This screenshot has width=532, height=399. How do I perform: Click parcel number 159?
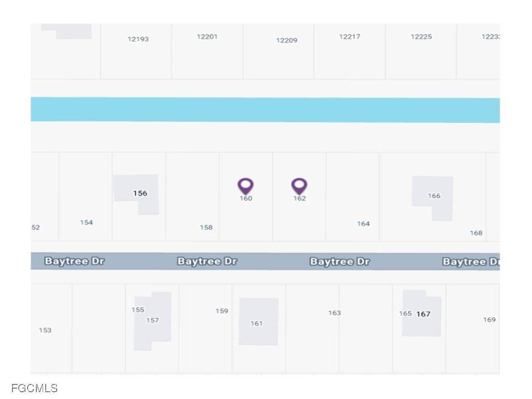pyautogui.click(x=222, y=311)
